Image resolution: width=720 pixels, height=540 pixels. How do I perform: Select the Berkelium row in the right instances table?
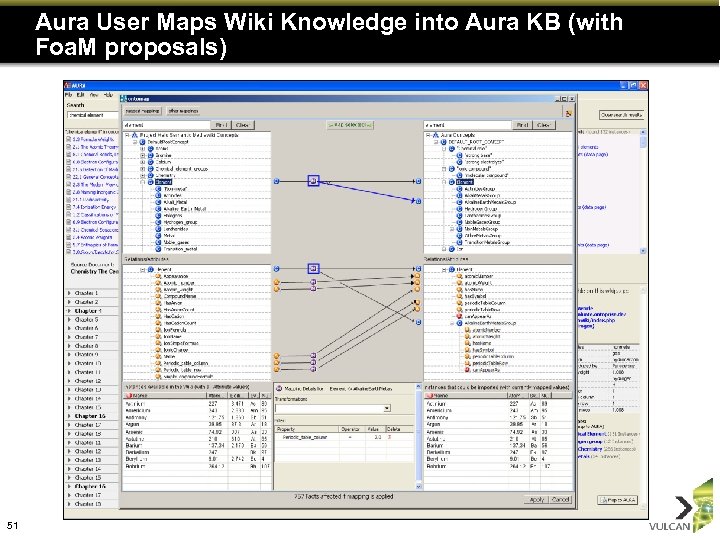pos(498,452)
